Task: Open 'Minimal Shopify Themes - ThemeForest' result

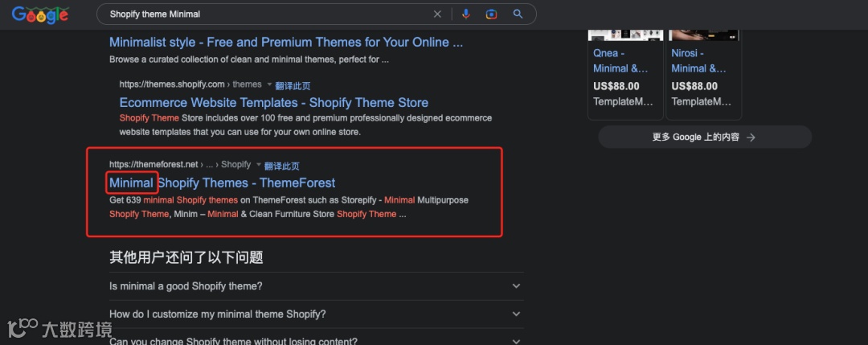Action: pos(222,183)
